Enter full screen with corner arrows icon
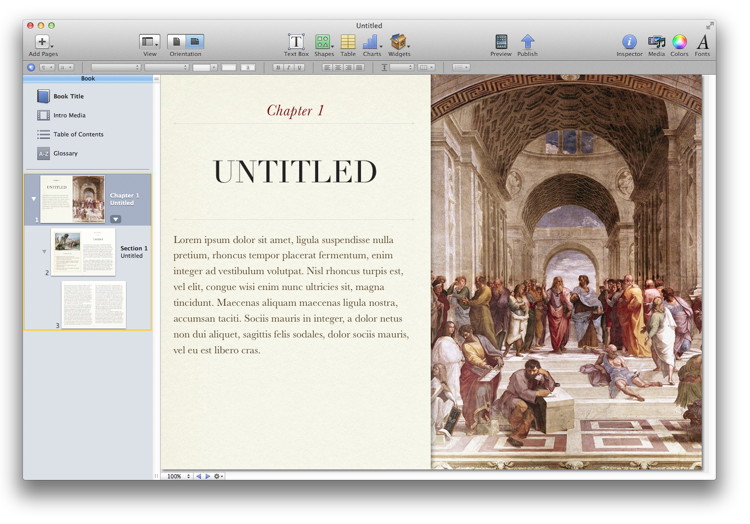The image size is (750, 524). click(710, 26)
